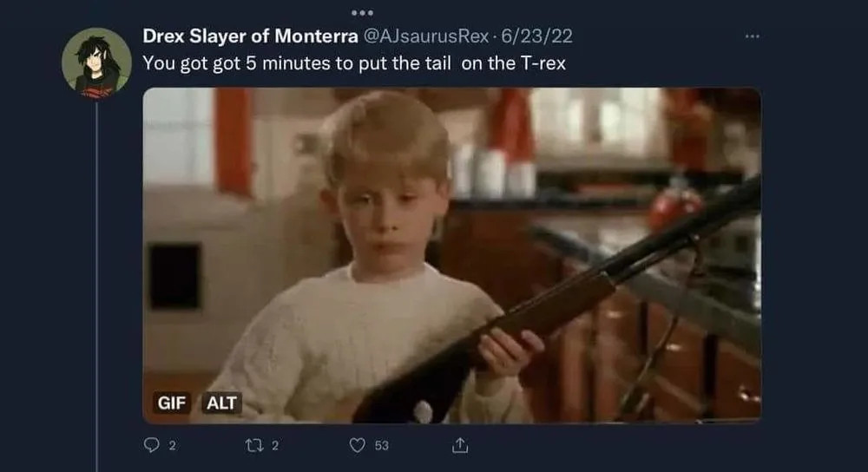Retweet the post using the retweet icon
Viewport: 868px width, 472px height.
coord(254,445)
